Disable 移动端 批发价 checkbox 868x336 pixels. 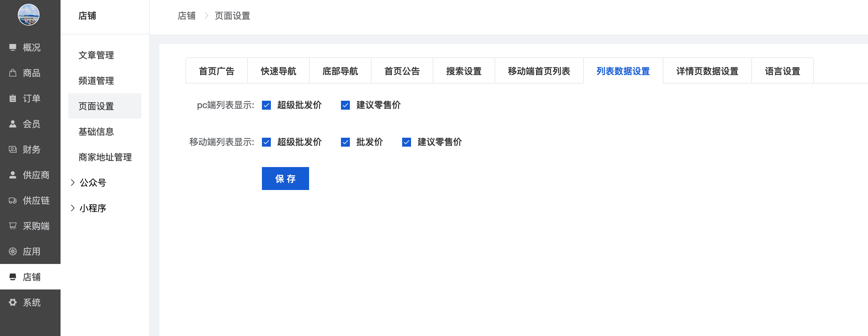(345, 142)
